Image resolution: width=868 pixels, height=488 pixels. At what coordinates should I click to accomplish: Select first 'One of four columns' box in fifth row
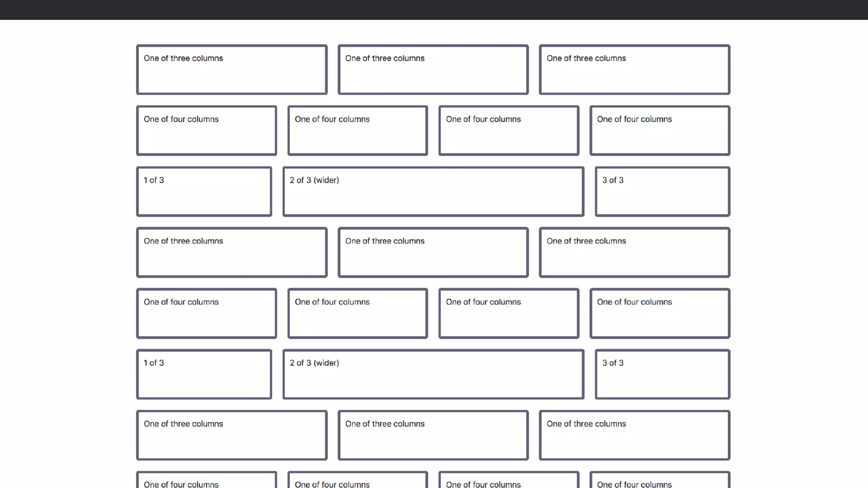(x=206, y=313)
